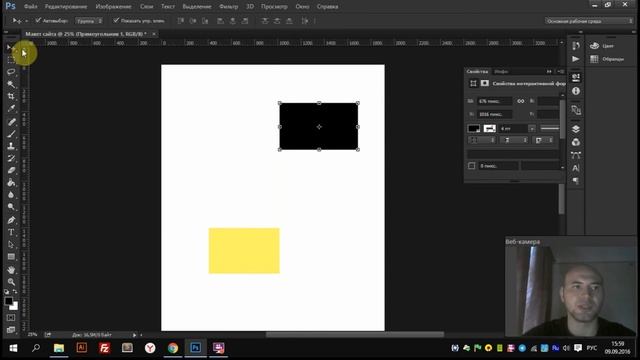Select the Zoom tool in the toolbox
Screen dimensions: 640x360
(x=11, y=282)
